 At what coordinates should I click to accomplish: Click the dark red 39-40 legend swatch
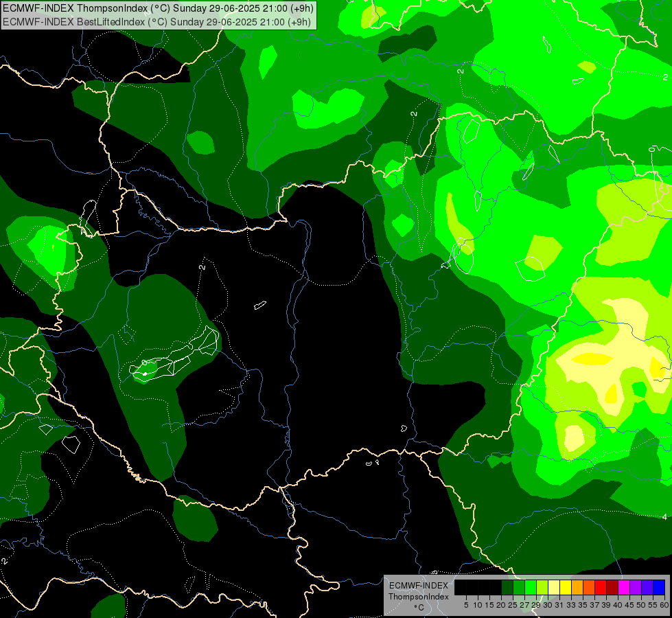point(612,588)
